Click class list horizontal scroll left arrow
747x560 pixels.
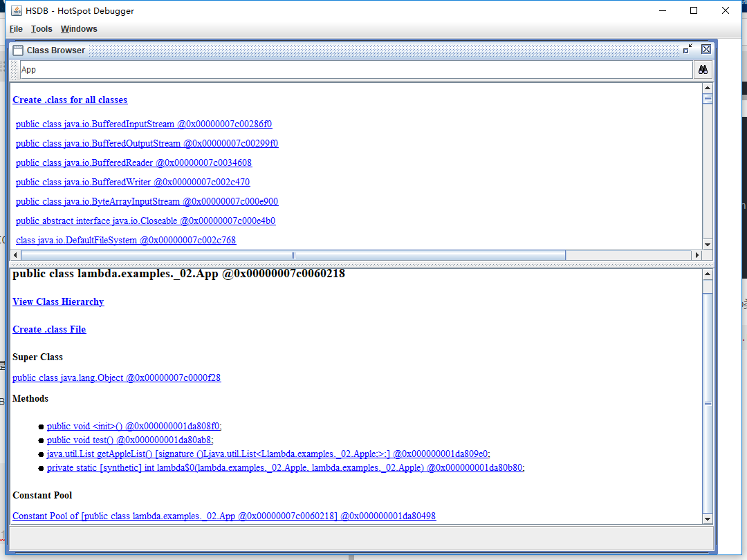click(x=16, y=255)
